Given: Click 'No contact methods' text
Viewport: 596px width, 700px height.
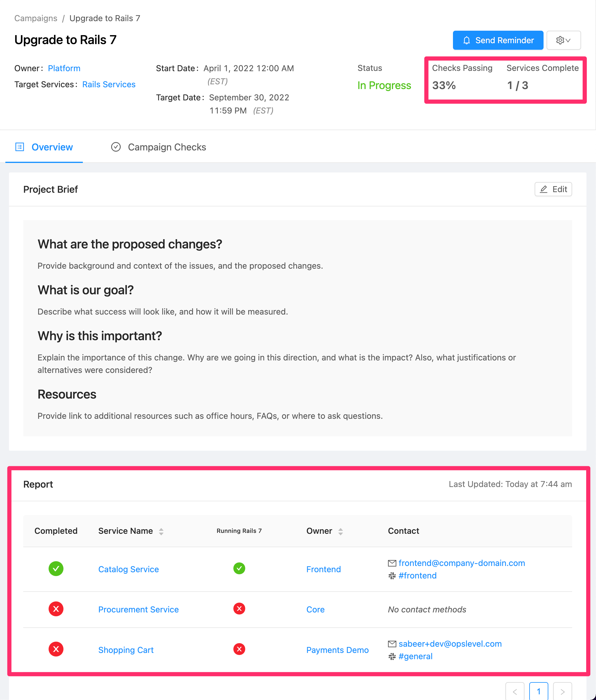Looking at the screenshot, I should coord(427,609).
